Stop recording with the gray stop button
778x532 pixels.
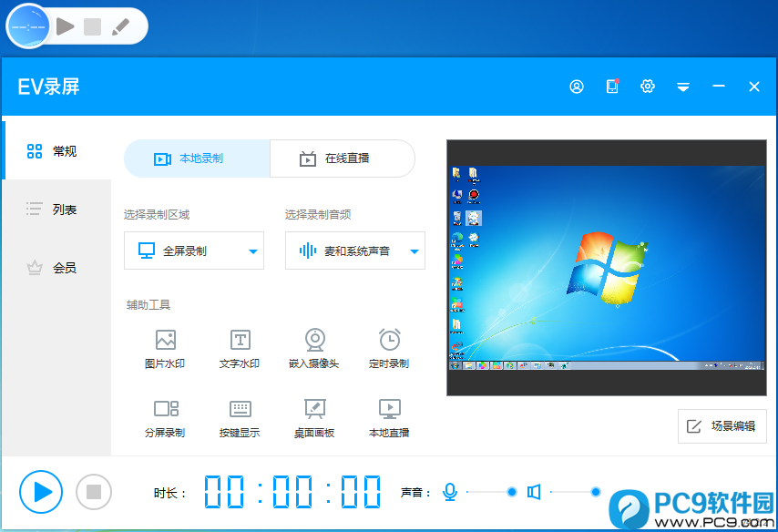(94, 492)
